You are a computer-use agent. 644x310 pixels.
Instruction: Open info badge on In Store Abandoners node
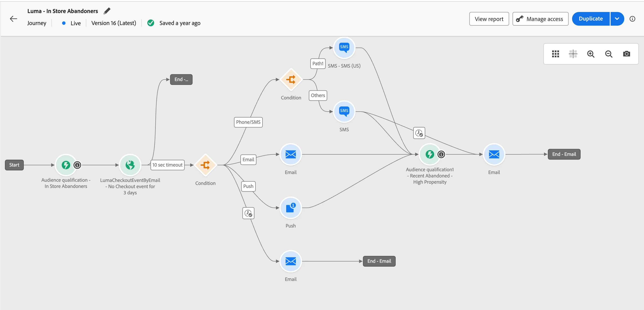pyautogui.click(x=78, y=165)
